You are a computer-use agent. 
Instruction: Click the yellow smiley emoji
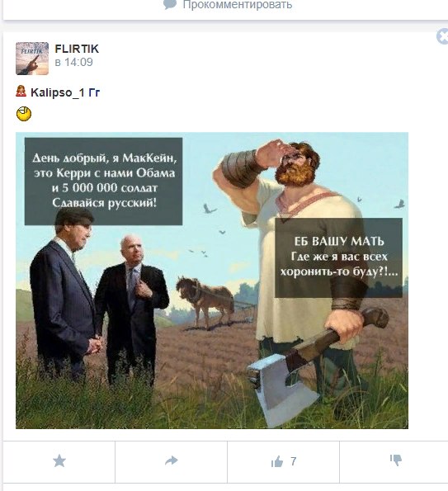tap(24, 114)
